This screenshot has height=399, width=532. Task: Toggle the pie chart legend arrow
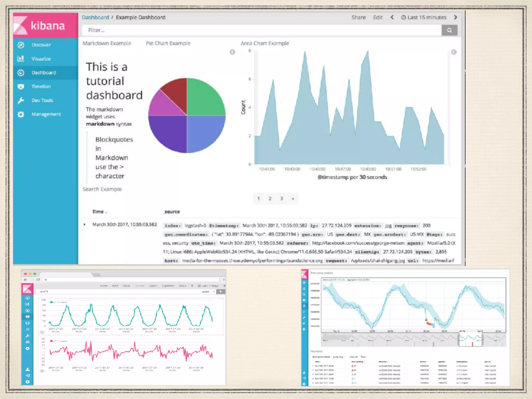pyautogui.click(x=232, y=52)
